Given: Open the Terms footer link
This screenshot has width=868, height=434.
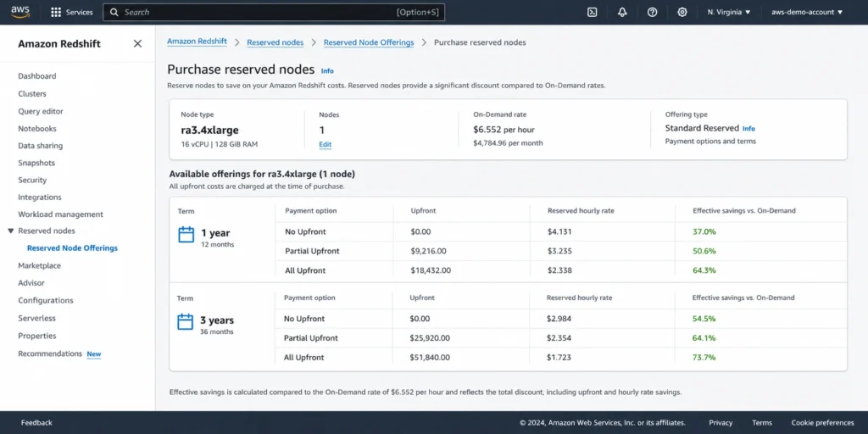Looking at the screenshot, I should tap(762, 423).
